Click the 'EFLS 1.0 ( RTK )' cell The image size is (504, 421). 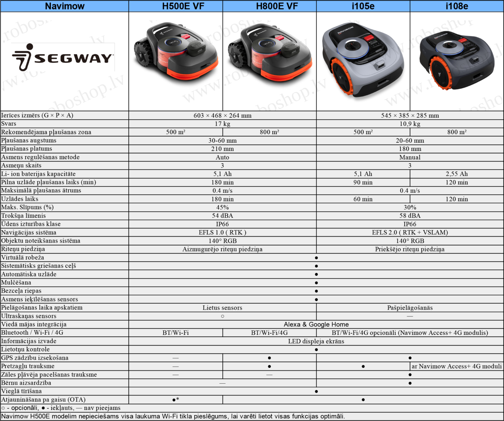click(x=222, y=232)
